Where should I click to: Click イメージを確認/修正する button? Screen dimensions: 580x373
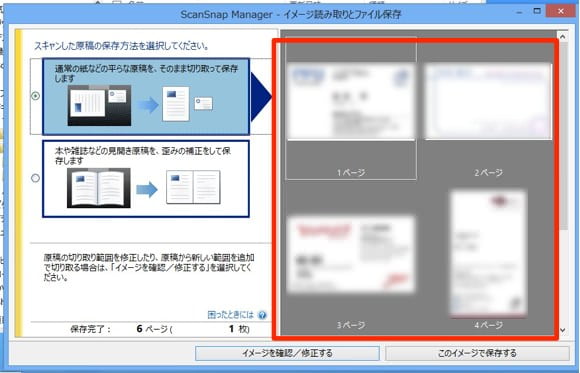click(x=287, y=353)
